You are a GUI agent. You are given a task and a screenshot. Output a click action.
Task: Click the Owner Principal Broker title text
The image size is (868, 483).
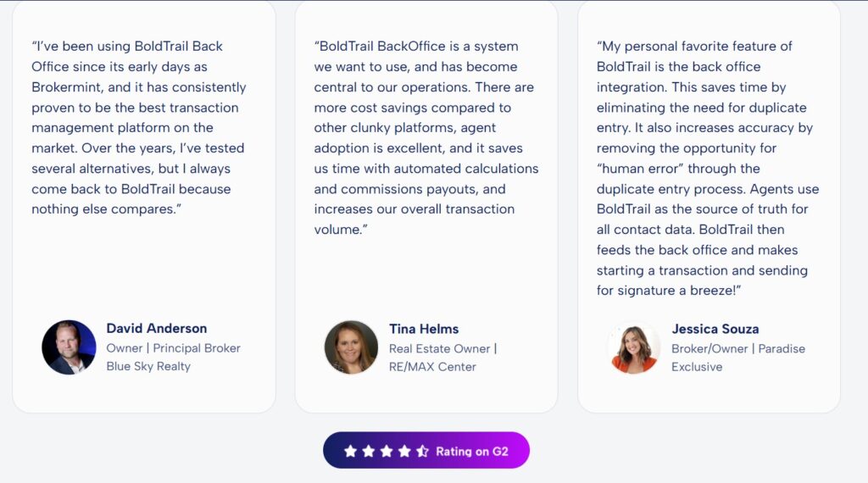173,348
